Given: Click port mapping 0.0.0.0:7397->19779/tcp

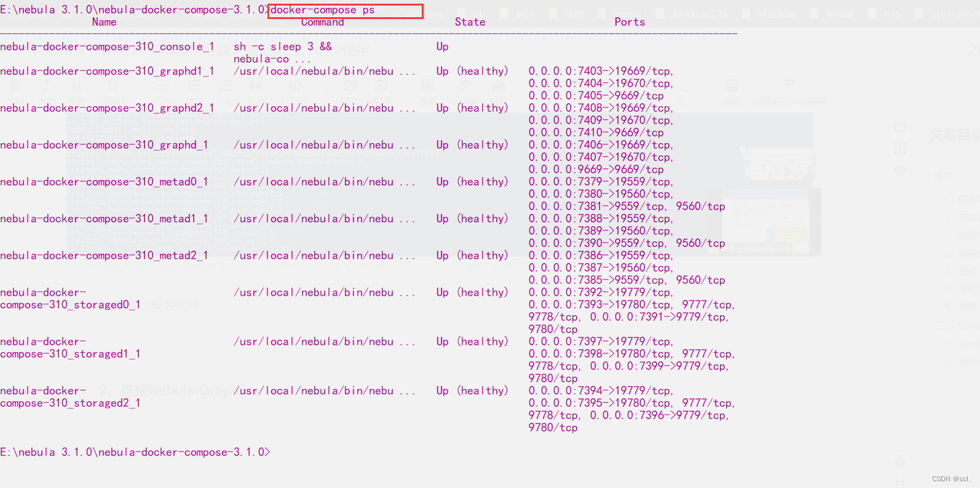Looking at the screenshot, I should point(600,342).
